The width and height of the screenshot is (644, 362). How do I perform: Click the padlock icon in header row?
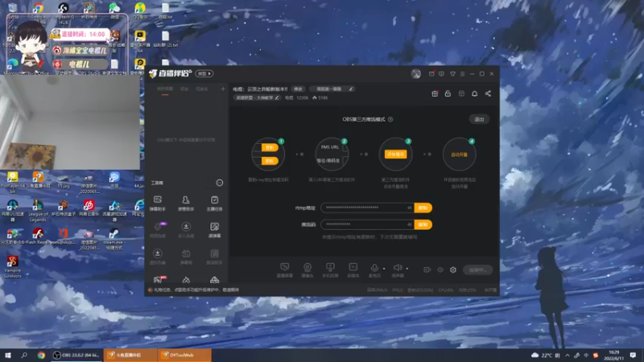pos(448,93)
